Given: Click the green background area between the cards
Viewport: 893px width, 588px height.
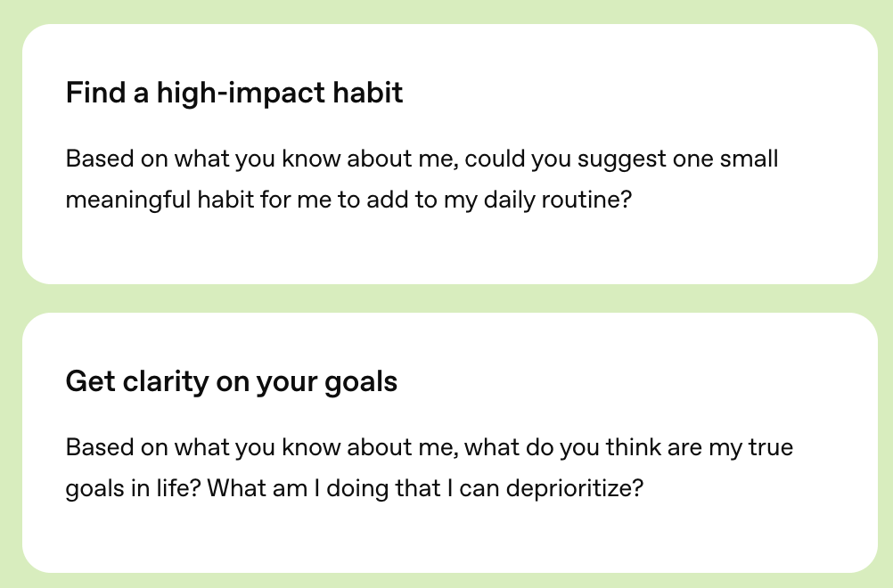Looking at the screenshot, I should click(x=446, y=297).
